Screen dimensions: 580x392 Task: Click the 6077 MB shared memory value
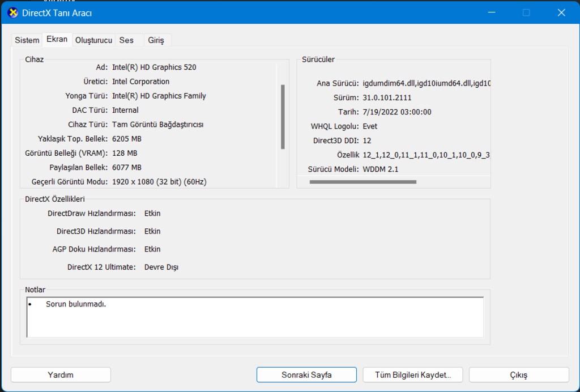127,168
